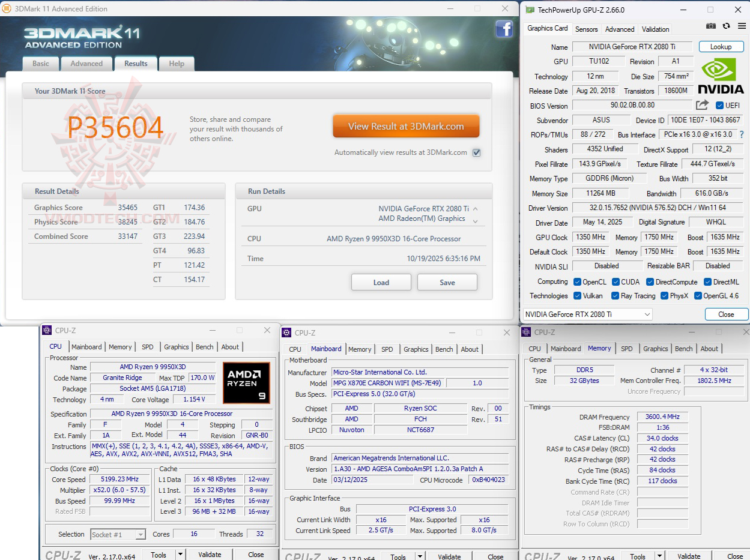Click DRAM Frequency value 3600.4 MHz

tap(662, 417)
